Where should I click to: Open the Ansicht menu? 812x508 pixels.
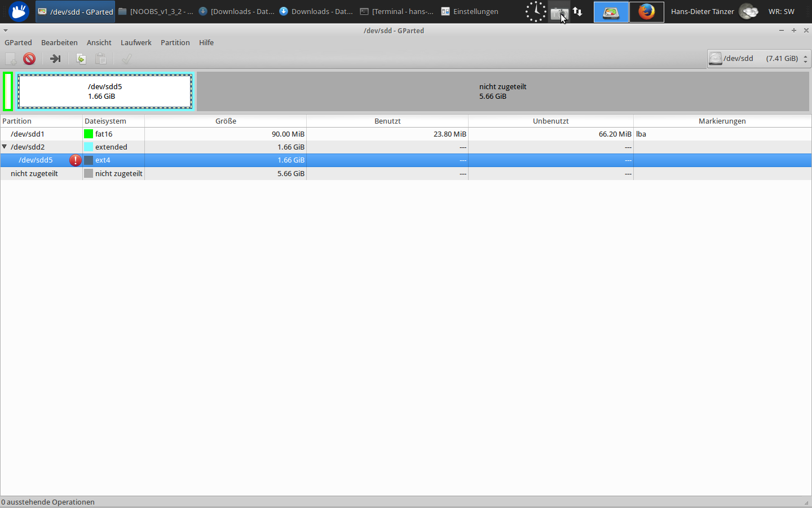click(x=99, y=42)
